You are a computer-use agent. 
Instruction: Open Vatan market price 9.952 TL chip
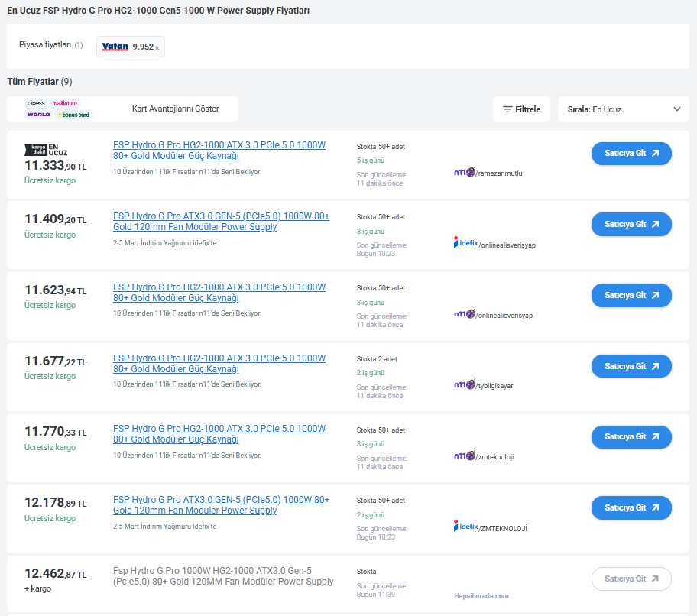(130, 47)
